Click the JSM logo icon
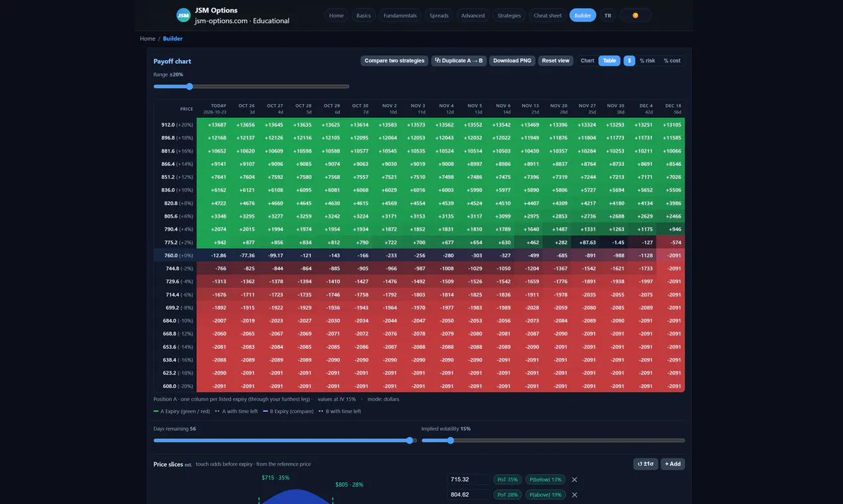The width and height of the screenshot is (843, 504). point(183,15)
